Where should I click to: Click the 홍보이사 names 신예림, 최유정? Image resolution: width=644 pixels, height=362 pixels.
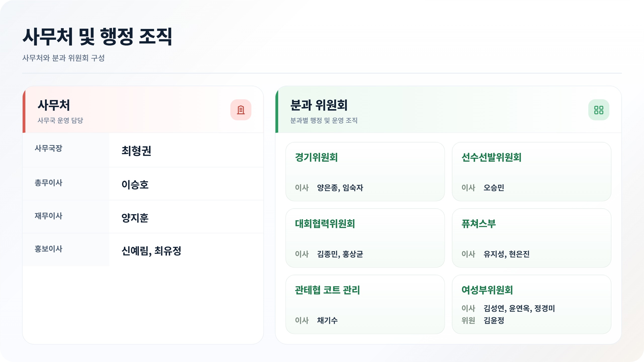(x=151, y=251)
